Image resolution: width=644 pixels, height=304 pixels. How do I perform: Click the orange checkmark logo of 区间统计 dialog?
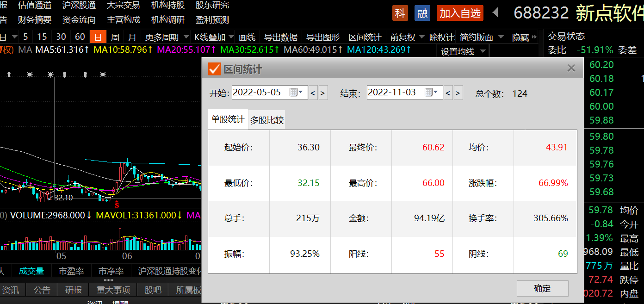coord(214,69)
